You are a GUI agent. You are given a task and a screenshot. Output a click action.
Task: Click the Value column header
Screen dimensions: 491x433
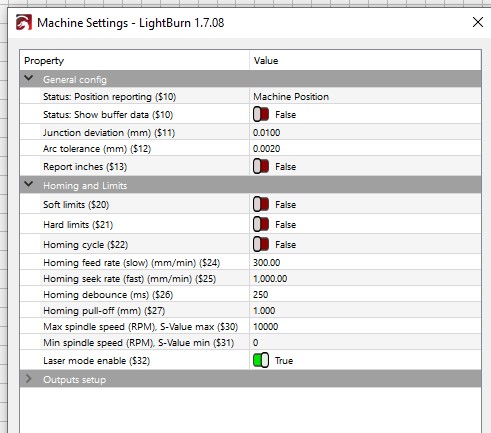click(x=365, y=61)
